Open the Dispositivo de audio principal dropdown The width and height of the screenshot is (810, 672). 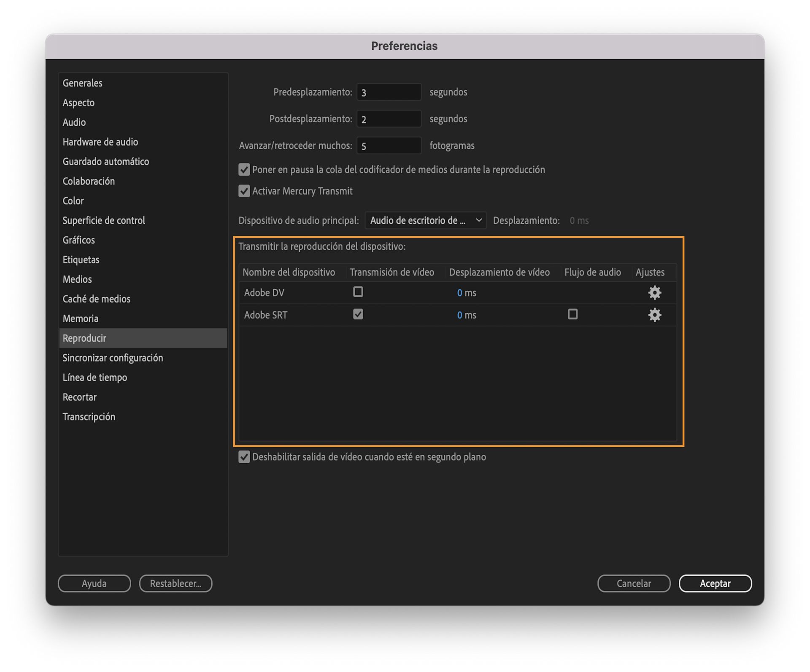point(425,220)
